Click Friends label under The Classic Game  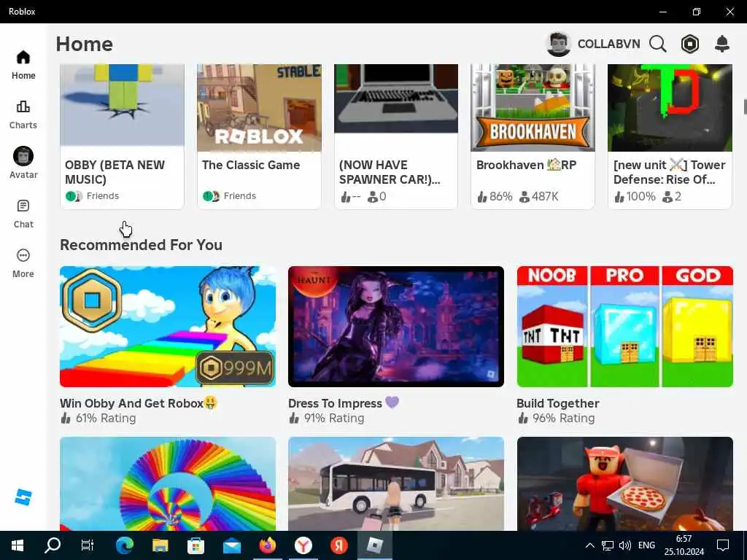239,195
